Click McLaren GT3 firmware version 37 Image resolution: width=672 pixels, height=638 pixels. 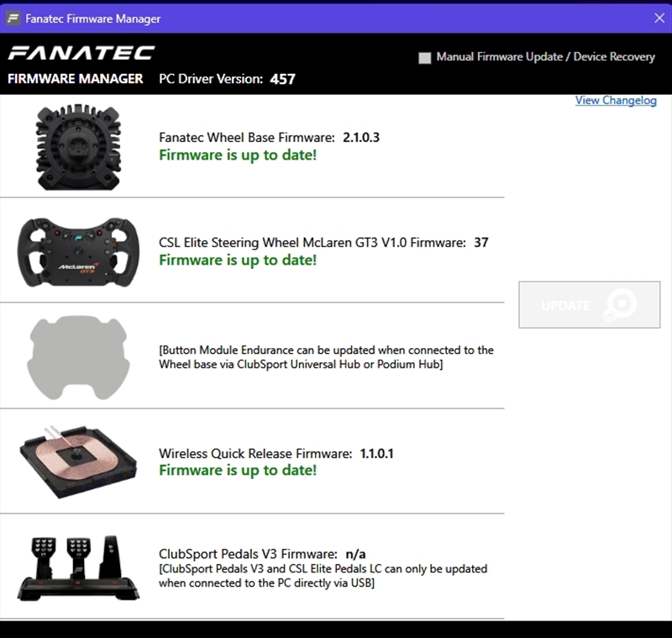(x=480, y=243)
